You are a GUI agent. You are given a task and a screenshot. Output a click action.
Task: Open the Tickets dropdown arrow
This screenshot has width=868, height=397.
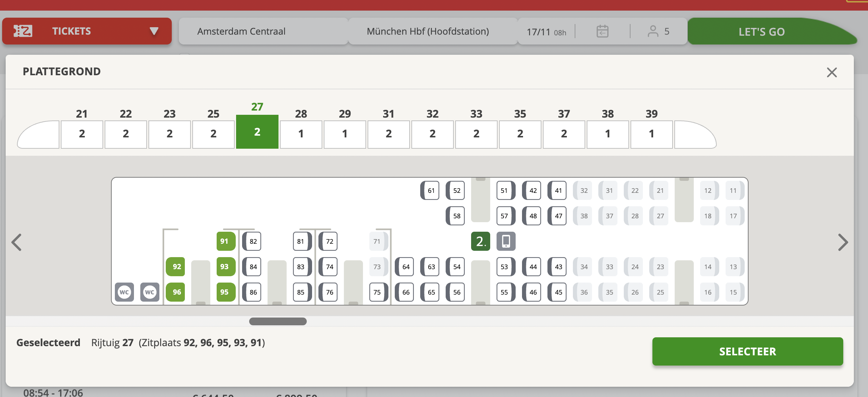(x=154, y=31)
